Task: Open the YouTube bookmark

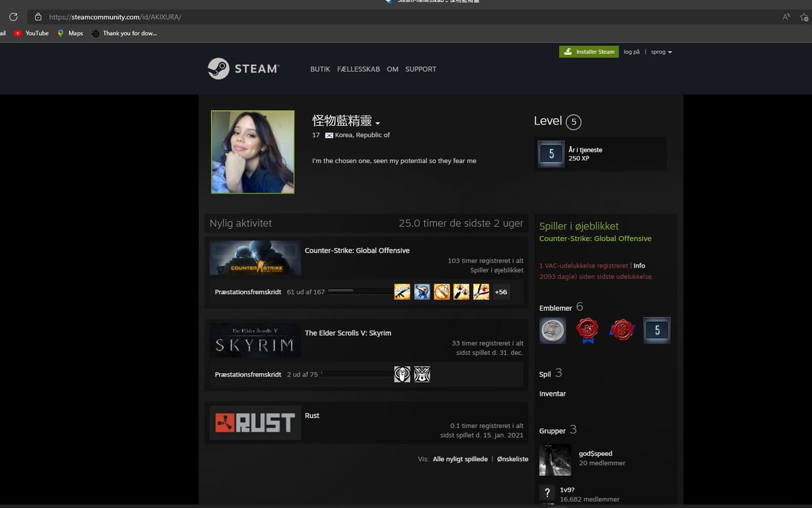Action: pos(31,33)
